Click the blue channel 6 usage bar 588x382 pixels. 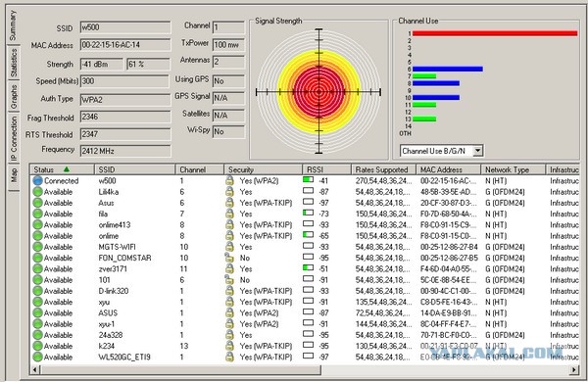pyautogui.click(x=448, y=69)
